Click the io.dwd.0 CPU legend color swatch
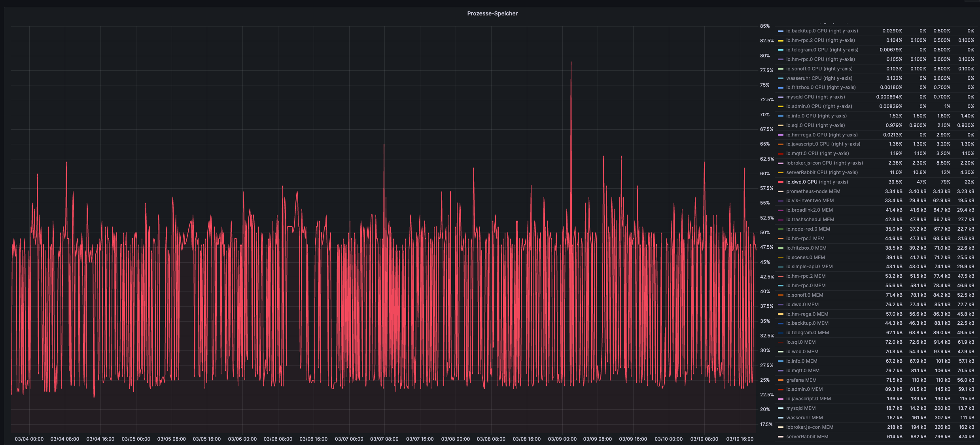Viewport: 980px width, 445px height. (x=780, y=182)
